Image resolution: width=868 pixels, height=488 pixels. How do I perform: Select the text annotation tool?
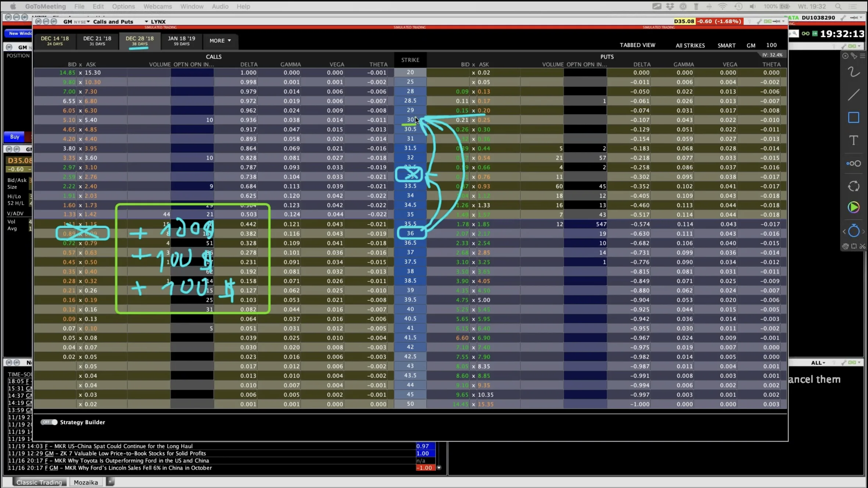click(x=853, y=140)
